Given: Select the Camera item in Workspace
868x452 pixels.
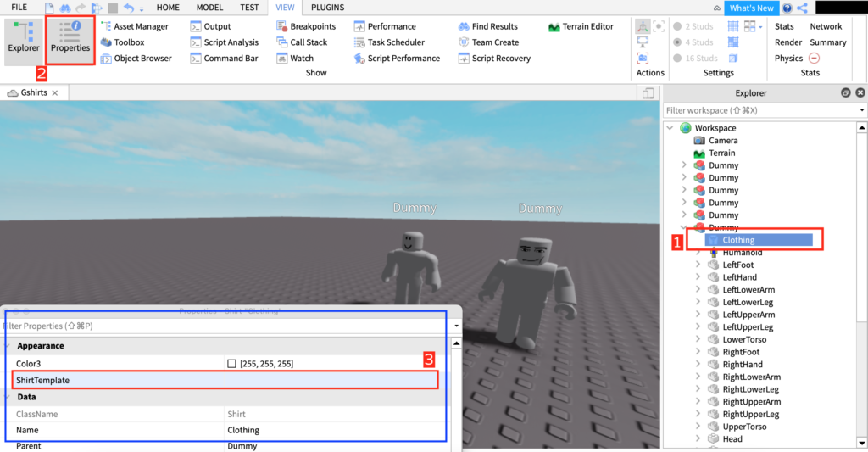Looking at the screenshot, I should pos(723,141).
